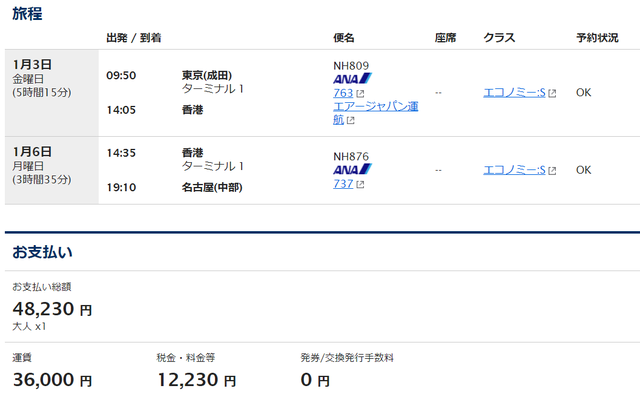
Task: Click the 36,000 円 fare amount
Action: click(52, 380)
